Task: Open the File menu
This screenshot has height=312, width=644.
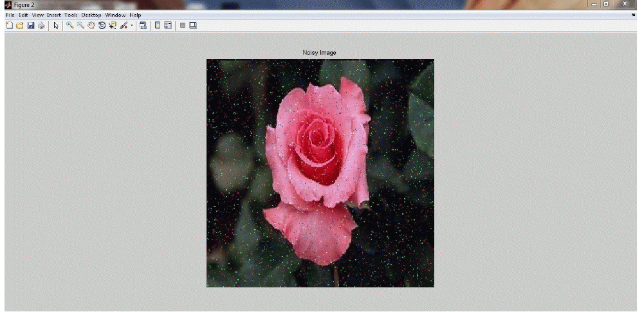Action: pos(10,15)
